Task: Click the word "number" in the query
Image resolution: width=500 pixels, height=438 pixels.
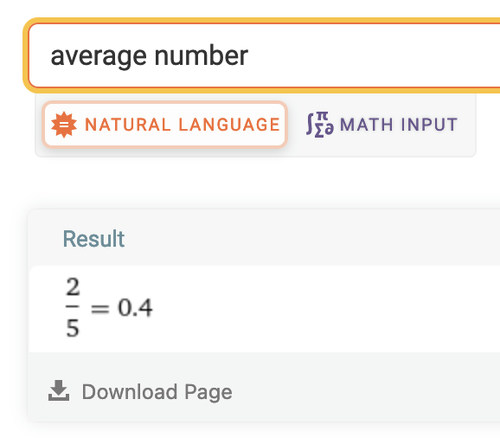Action: (201, 55)
